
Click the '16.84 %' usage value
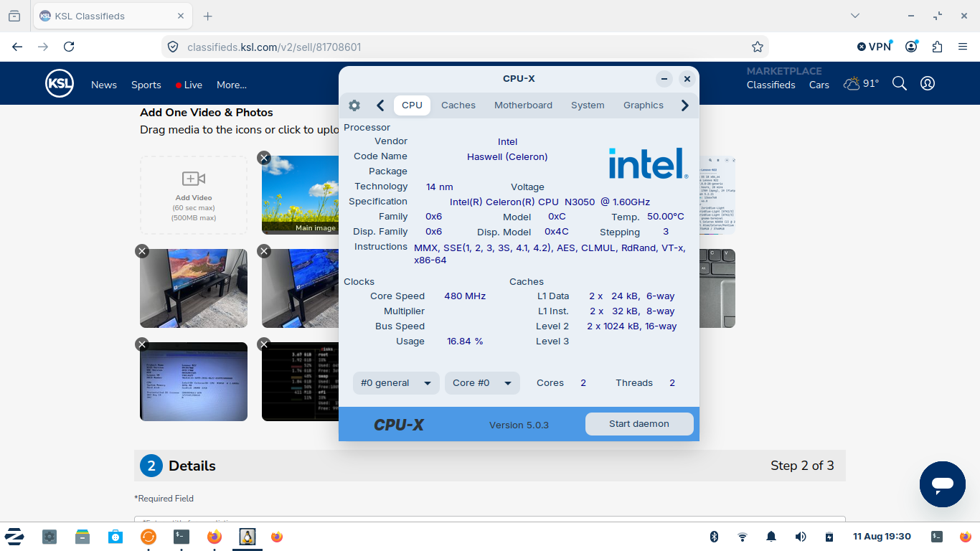click(465, 342)
